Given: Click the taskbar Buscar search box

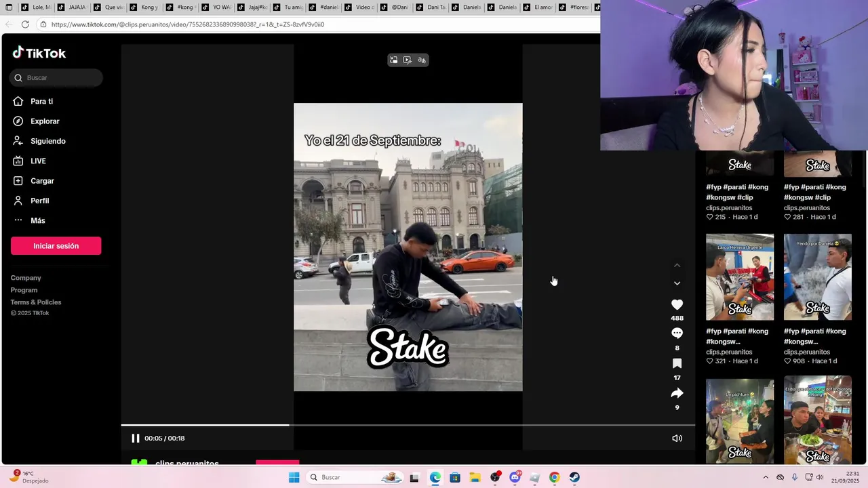Looking at the screenshot, I should click(x=355, y=478).
